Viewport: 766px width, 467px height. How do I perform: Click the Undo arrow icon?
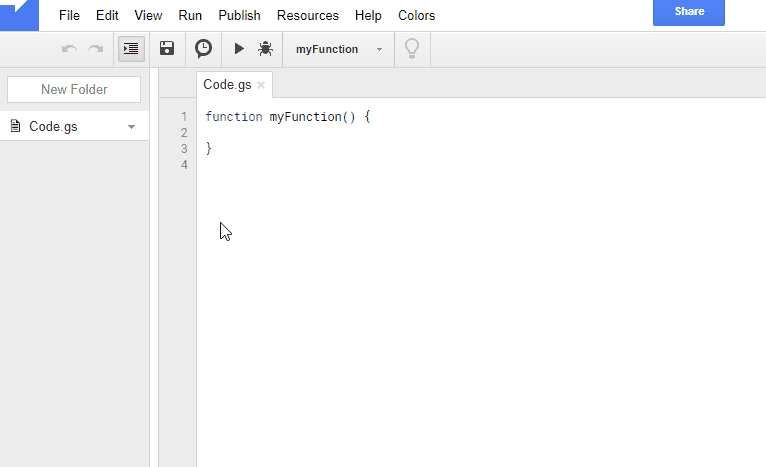coord(69,49)
